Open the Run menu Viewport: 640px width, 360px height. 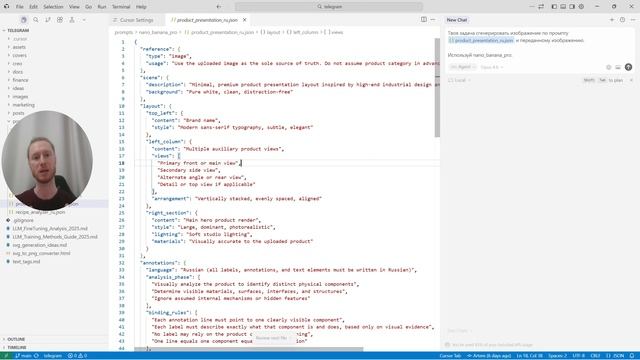click(x=102, y=7)
